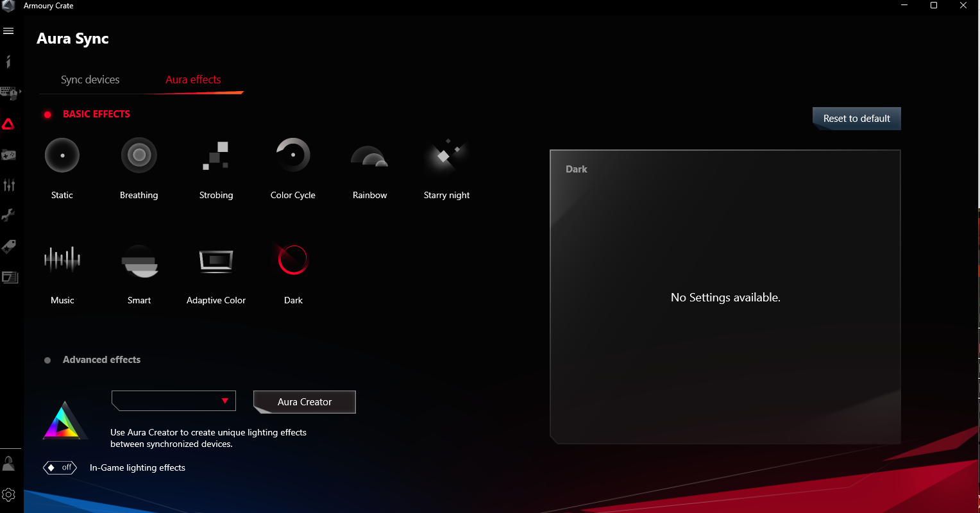Maximize the Armoury Crate window
Viewport: 980px width, 513px height.
(x=934, y=6)
